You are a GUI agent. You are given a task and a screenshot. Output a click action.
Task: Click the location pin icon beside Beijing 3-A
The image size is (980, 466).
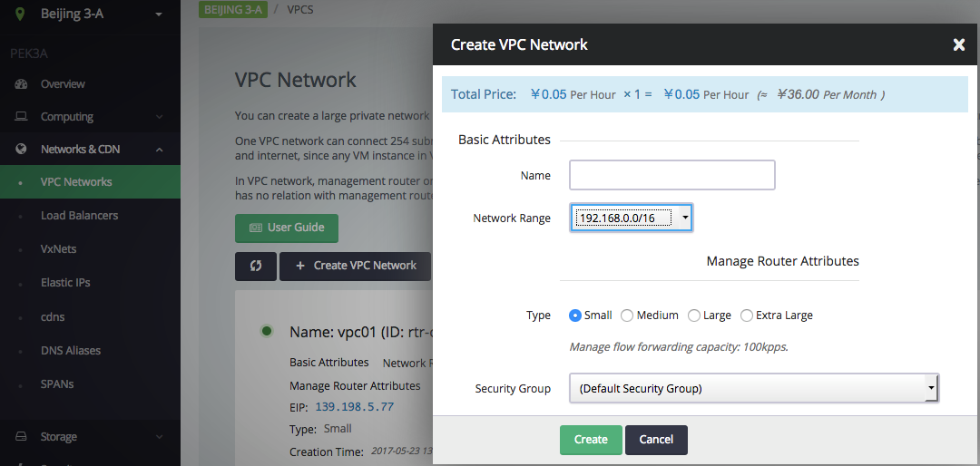(21, 14)
